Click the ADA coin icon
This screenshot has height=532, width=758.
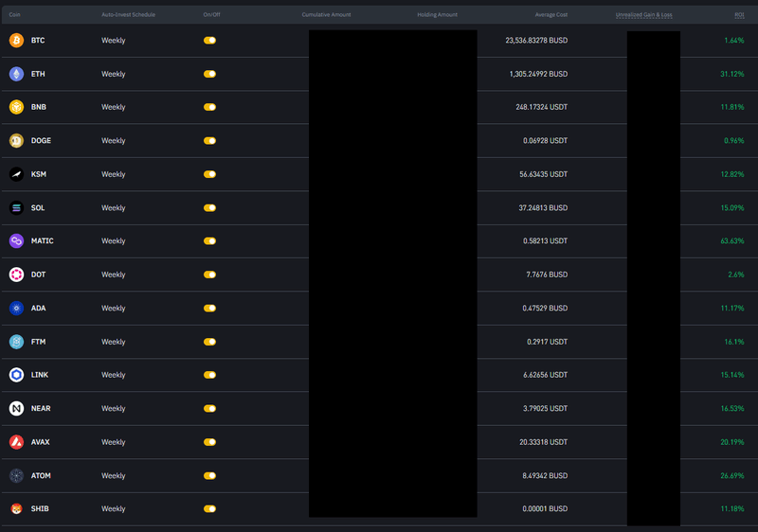[x=16, y=308]
